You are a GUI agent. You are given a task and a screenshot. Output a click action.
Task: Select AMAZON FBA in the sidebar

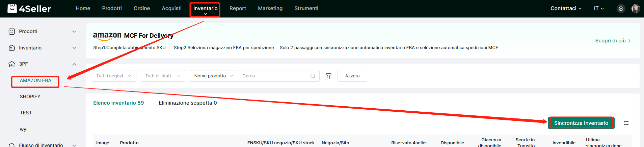tap(35, 80)
